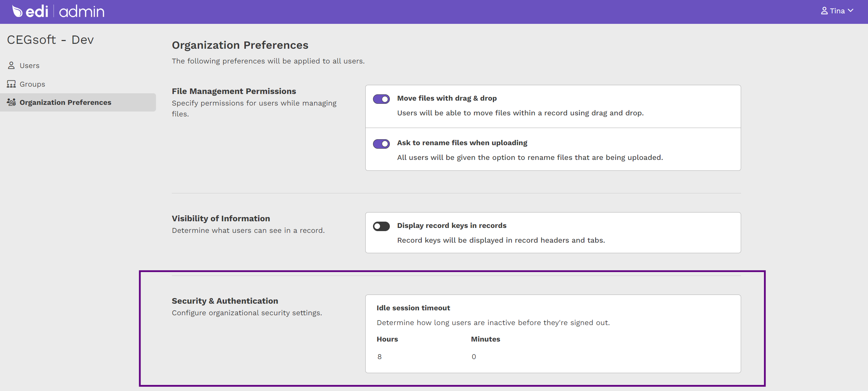Click the Display record keys in records label
This screenshot has width=868, height=391.
click(452, 225)
